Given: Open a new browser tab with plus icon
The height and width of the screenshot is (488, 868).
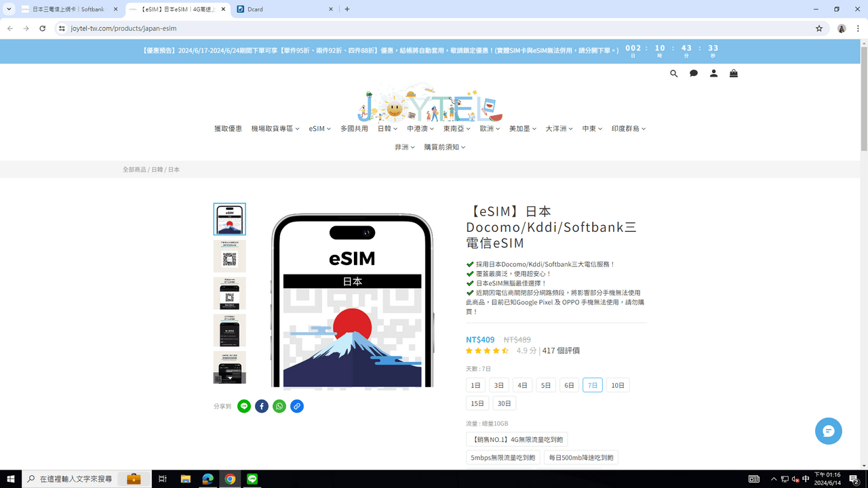Looking at the screenshot, I should [347, 9].
